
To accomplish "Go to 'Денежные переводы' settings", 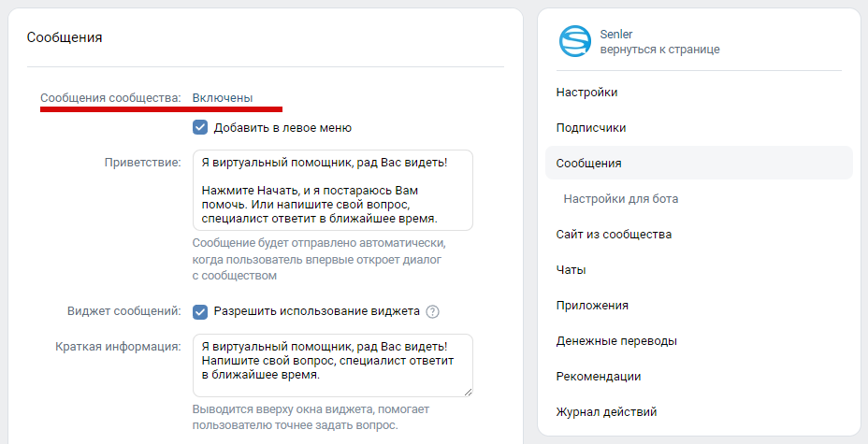I will [x=616, y=341].
